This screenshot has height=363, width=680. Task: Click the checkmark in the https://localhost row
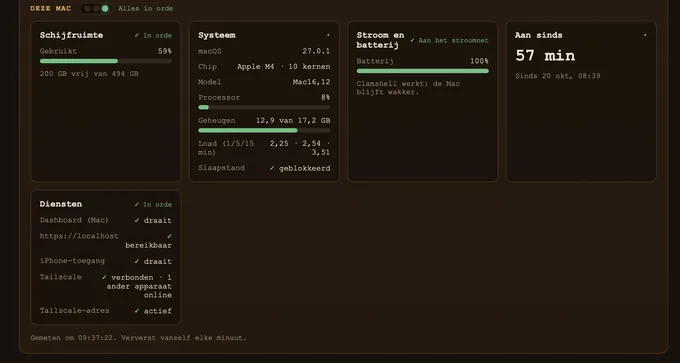[x=169, y=236]
